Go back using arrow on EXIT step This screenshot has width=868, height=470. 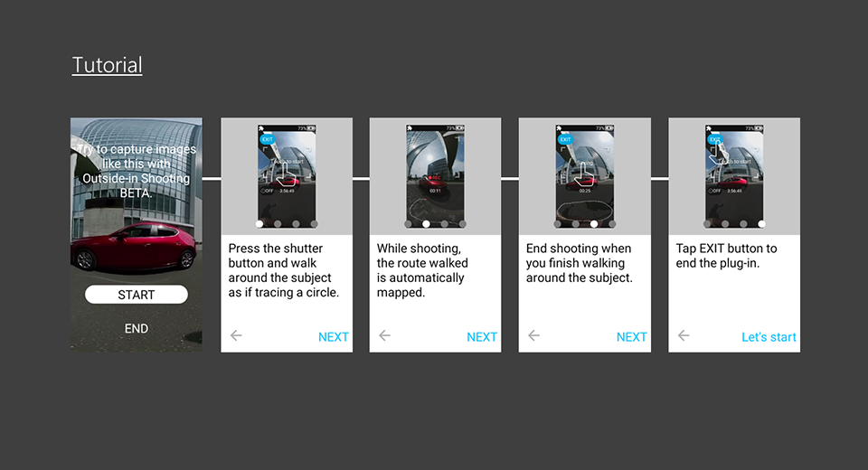click(x=684, y=335)
